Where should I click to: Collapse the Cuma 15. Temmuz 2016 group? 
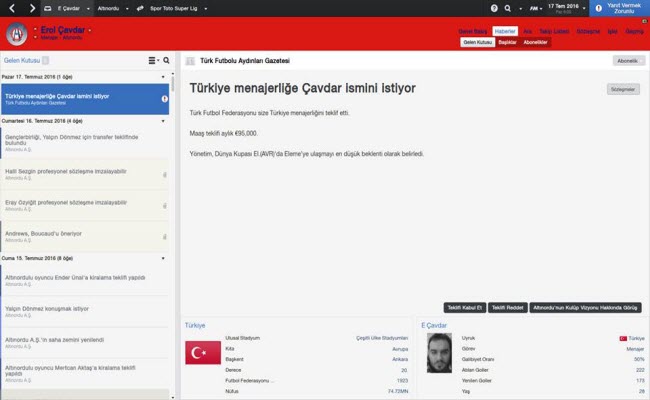[x=163, y=257]
